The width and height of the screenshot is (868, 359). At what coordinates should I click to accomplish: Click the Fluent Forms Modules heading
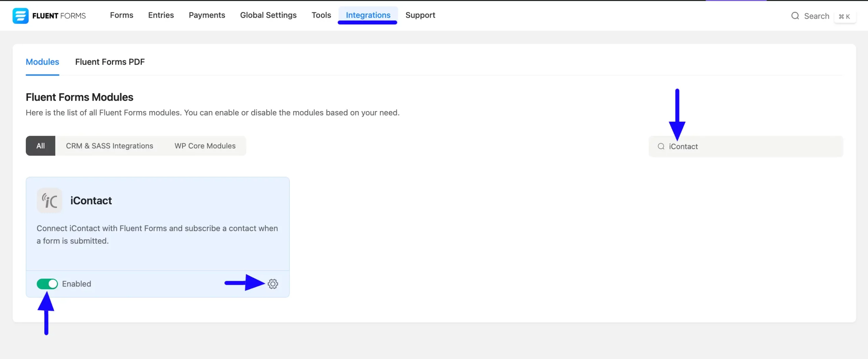(80, 97)
